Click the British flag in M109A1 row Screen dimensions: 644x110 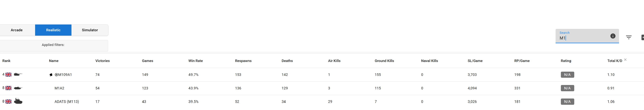[8, 75]
